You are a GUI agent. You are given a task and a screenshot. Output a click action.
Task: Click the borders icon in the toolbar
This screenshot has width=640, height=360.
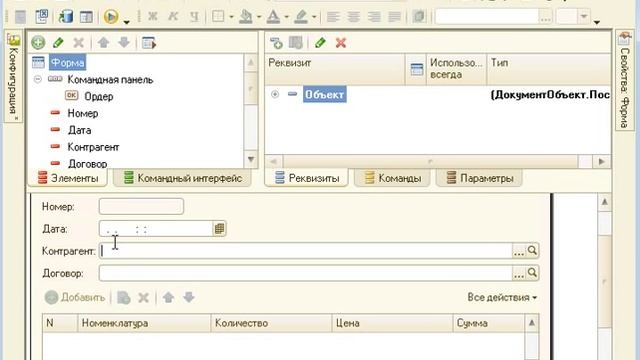point(219,16)
